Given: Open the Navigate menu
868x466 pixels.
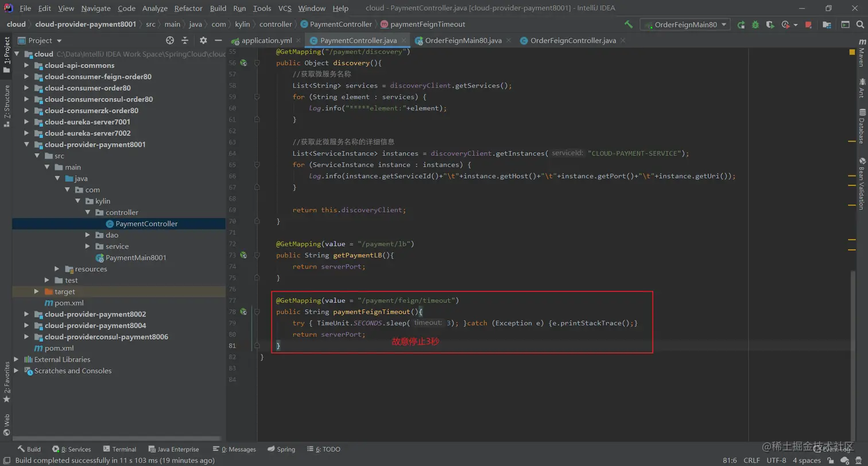Looking at the screenshot, I should point(96,8).
